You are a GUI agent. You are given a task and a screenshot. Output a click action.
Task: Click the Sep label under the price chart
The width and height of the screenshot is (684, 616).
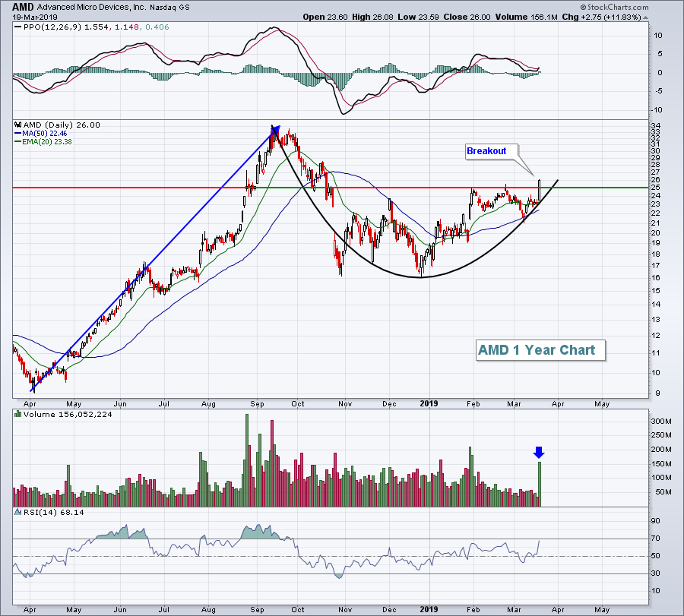point(257,404)
